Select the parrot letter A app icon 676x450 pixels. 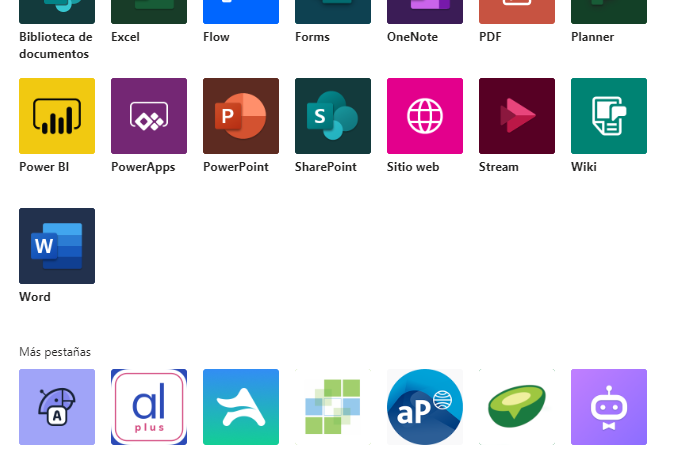[x=57, y=407]
